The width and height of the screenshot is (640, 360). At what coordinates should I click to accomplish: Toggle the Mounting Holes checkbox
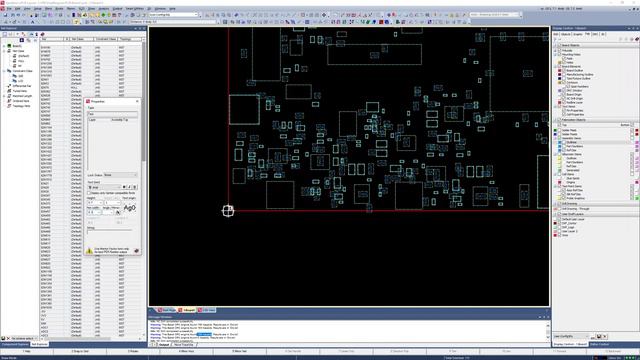pos(560,54)
